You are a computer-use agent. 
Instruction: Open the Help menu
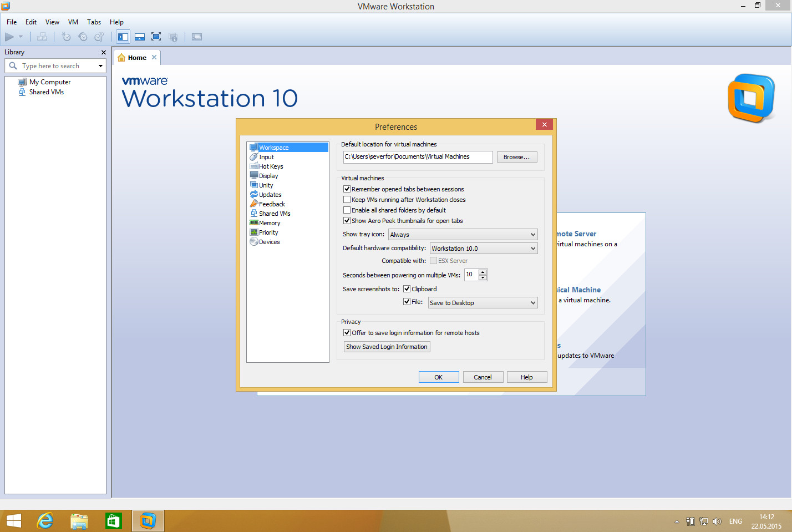pos(116,22)
